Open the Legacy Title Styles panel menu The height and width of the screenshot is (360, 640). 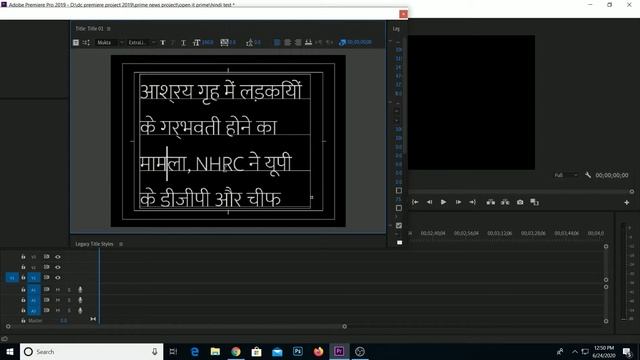pyautogui.click(x=121, y=244)
